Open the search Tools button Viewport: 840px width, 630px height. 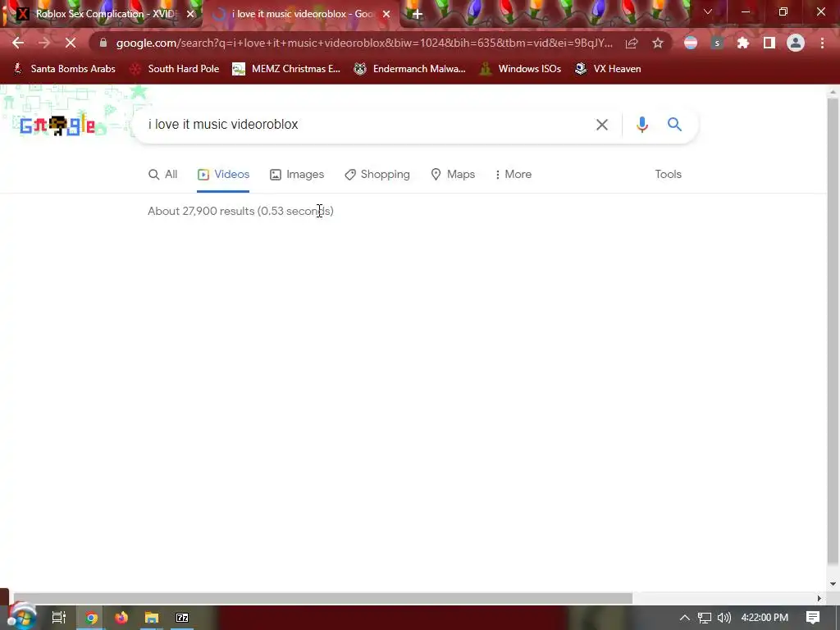pos(668,174)
